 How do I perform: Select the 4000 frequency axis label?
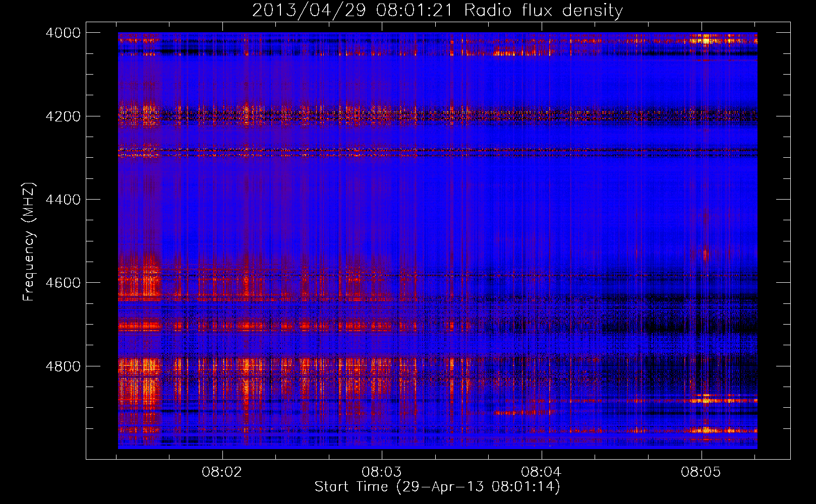63,33
